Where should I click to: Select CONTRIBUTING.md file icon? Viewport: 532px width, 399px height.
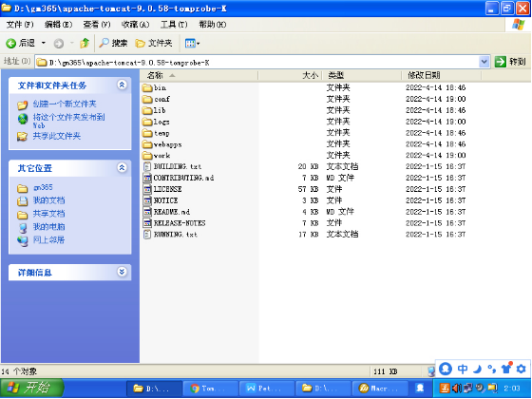pyautogui.click(x=147, y=178)
